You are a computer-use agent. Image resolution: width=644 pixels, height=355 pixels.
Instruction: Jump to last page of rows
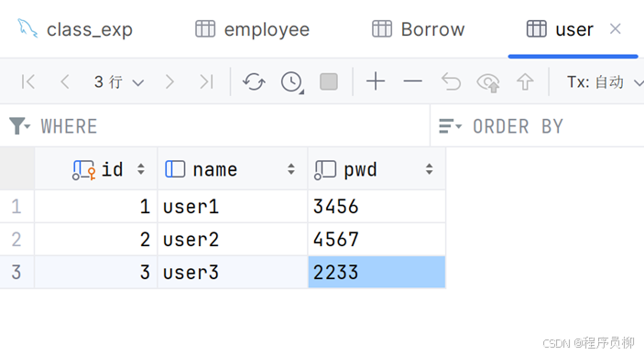tap(206, 81)
